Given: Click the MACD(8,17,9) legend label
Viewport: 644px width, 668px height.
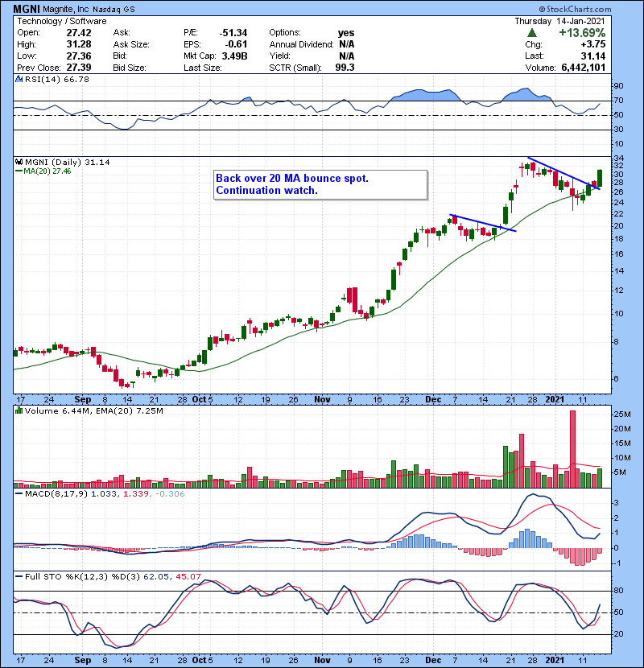Looking at the screenshot, I should coord(56,494).
